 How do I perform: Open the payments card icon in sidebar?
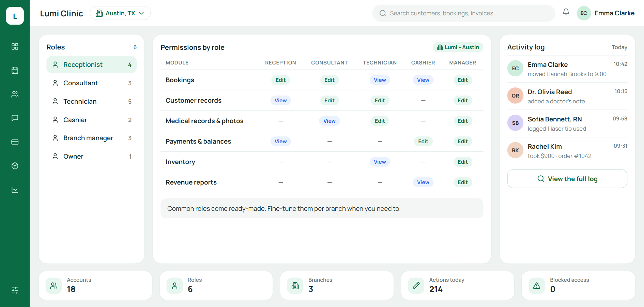[15, 142]
